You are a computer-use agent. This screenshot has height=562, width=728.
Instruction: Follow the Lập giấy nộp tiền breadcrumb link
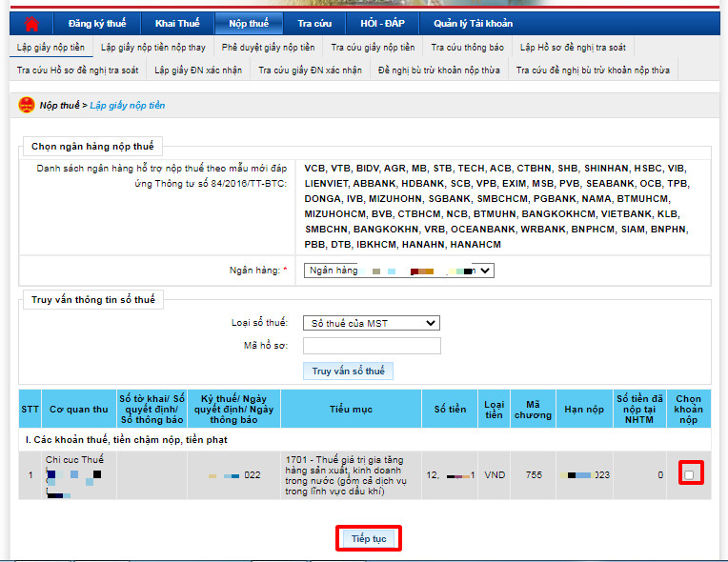click(x=128, y=106)
